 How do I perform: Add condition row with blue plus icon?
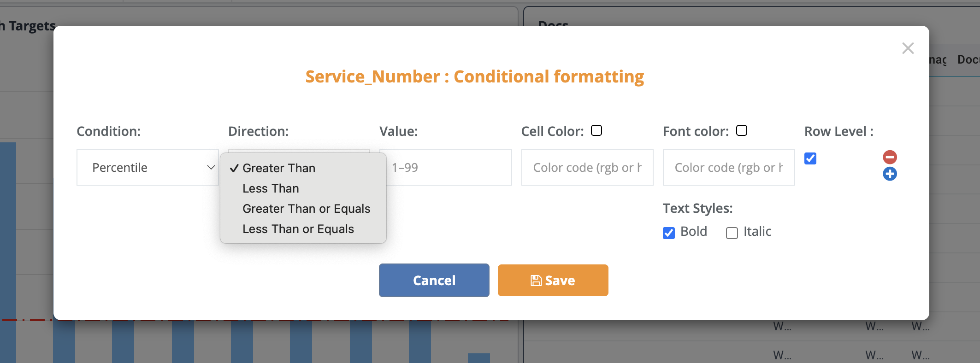click(x=890, y=174)
